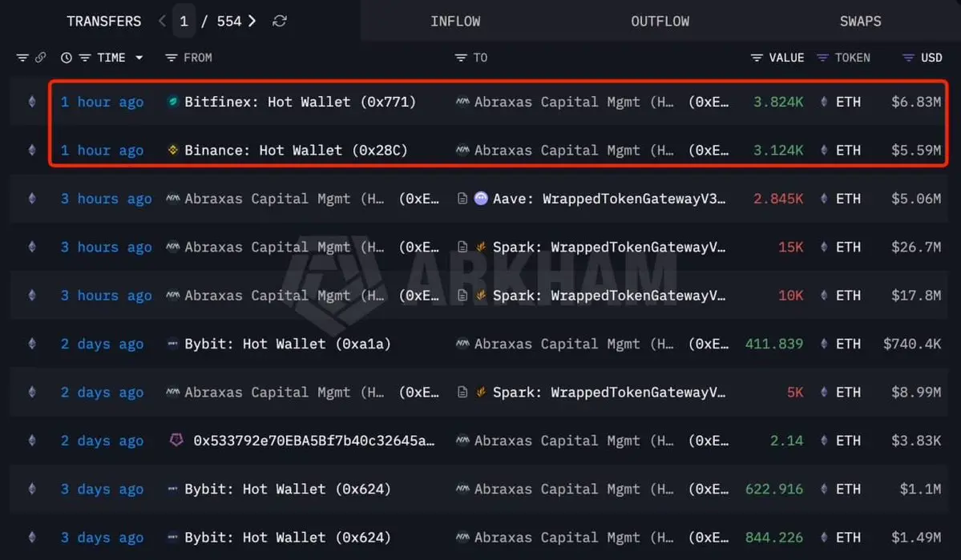
Task: Click the Bitfinex logo icon
Action: 173,101
